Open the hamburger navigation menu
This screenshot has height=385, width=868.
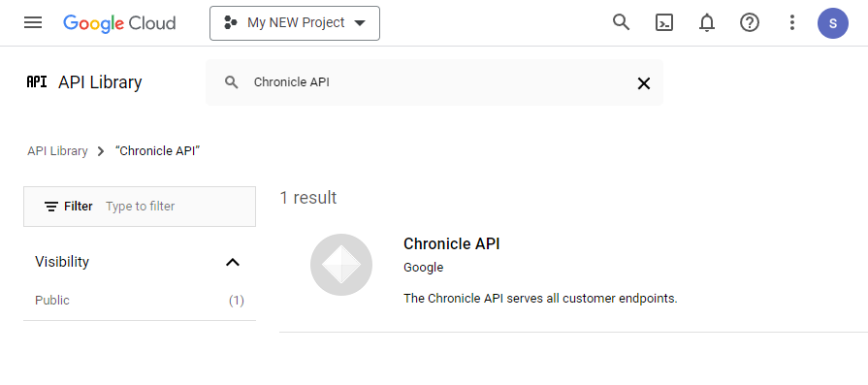point(33,22)
